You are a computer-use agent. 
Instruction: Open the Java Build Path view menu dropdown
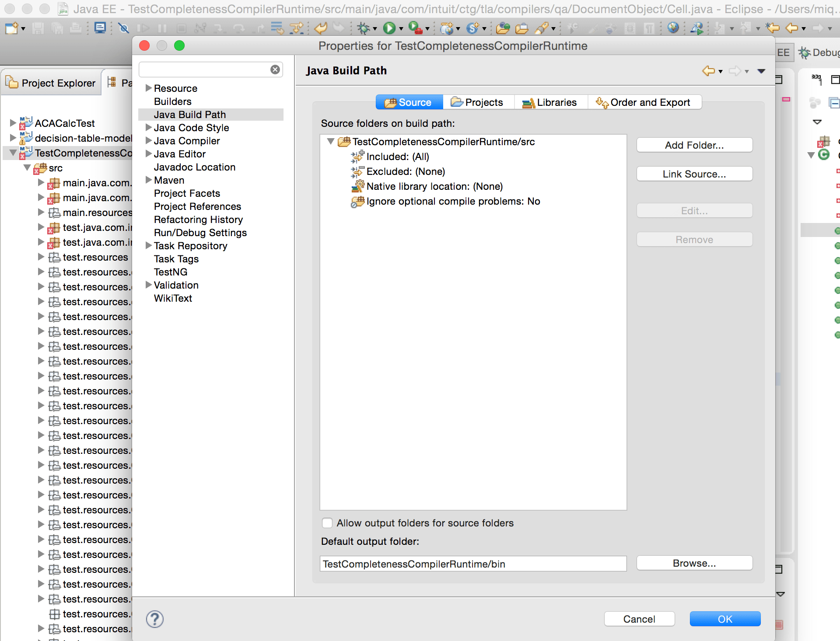[761, 71]
